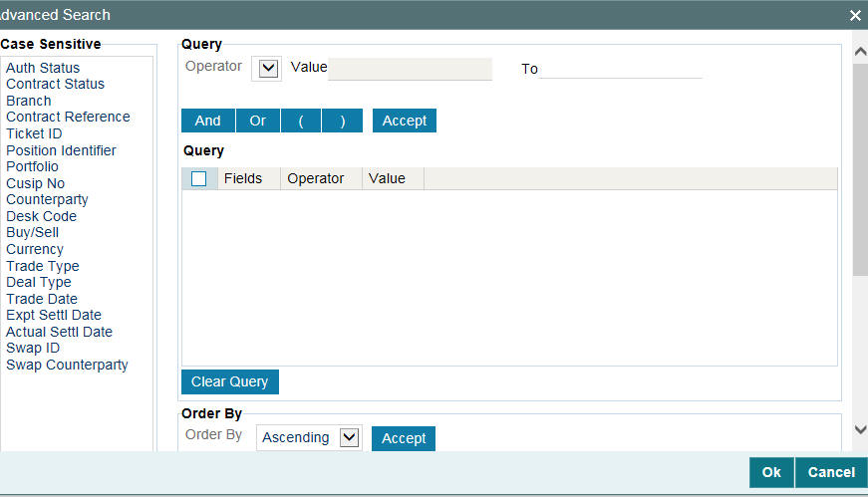Select the Ticket ID field
868x497 pixels.
pos(34,133)
